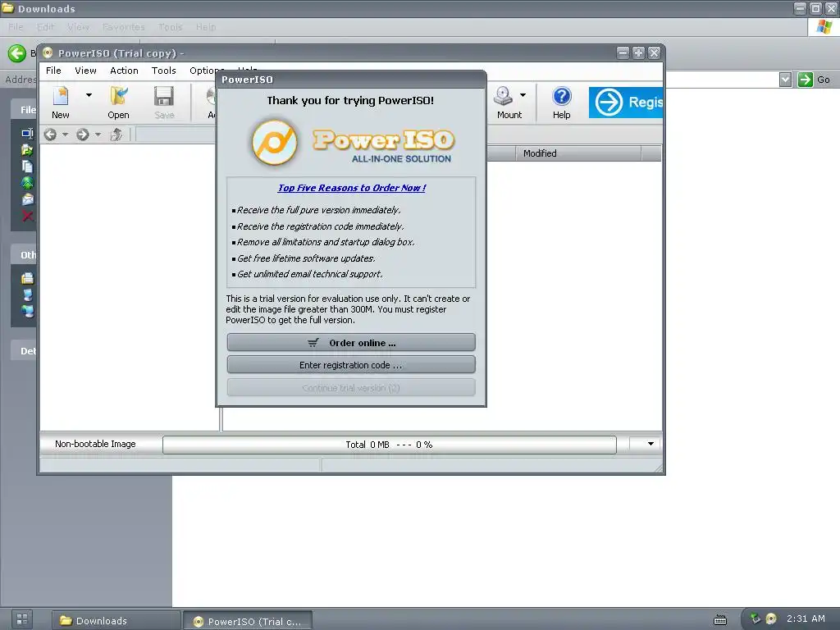This screenshot has width=840, height=630.
Task: Collapse the Other Places sidebar panel header
Action: point(24,254)
